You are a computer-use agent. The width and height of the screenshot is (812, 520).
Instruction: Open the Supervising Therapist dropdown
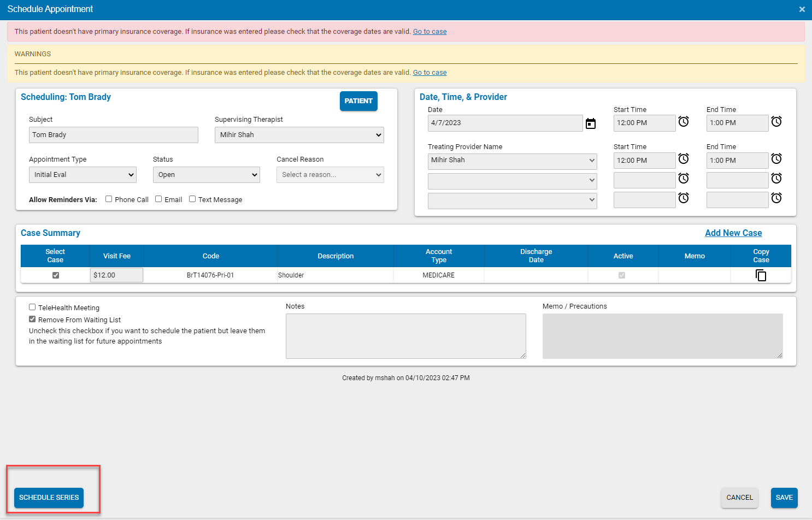(x=299, y=134)
